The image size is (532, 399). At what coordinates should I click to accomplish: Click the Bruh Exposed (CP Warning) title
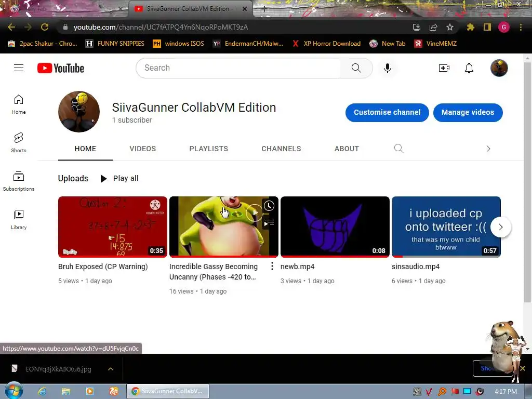[103, 267]
